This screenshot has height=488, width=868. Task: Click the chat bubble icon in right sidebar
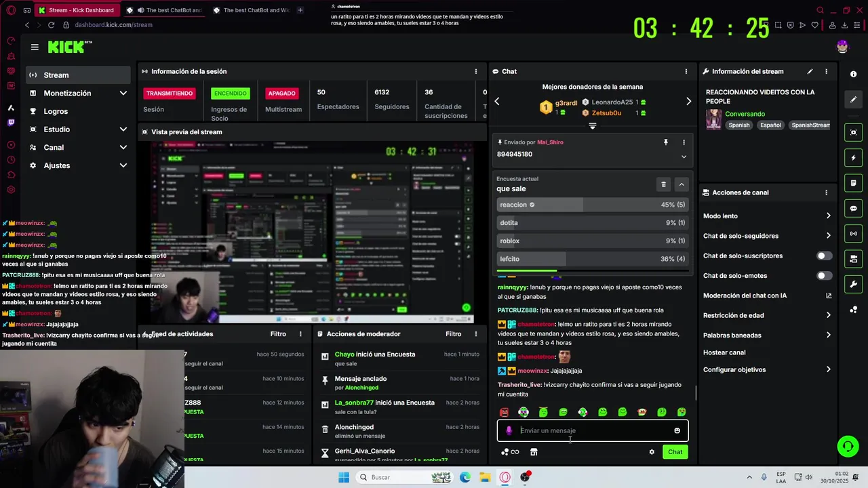pyautogui.click(x=854, y=208)
